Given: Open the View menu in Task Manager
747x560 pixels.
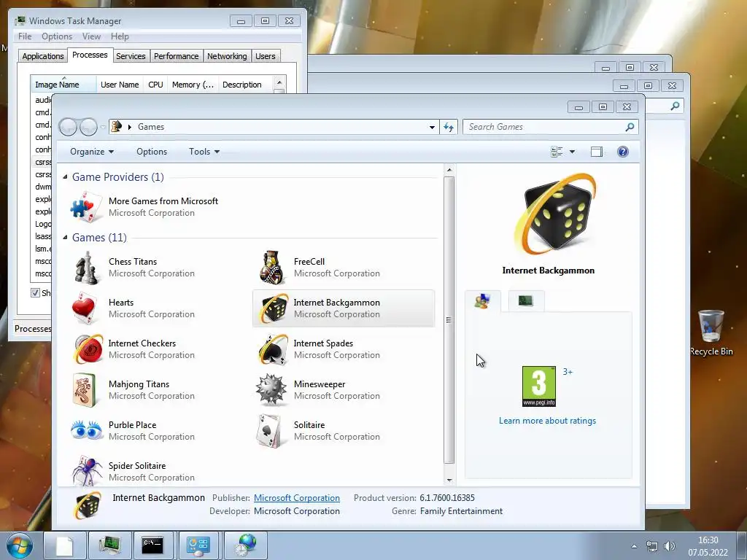Looking at the screenshot, I should pos(91,36).
